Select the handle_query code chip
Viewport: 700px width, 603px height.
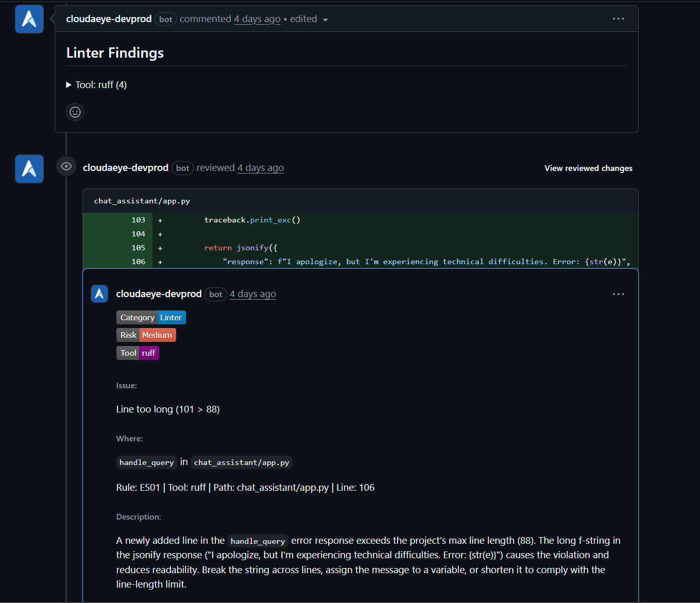point(146,462)
